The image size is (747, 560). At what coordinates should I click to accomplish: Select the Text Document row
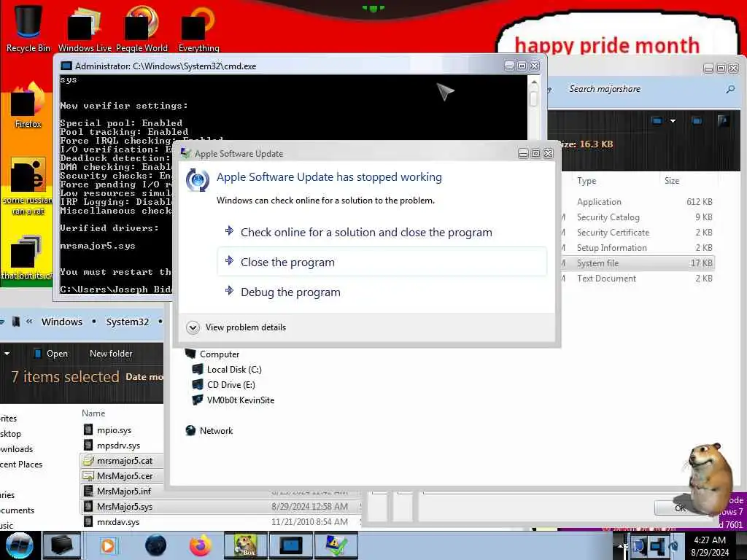click(638, 278)
